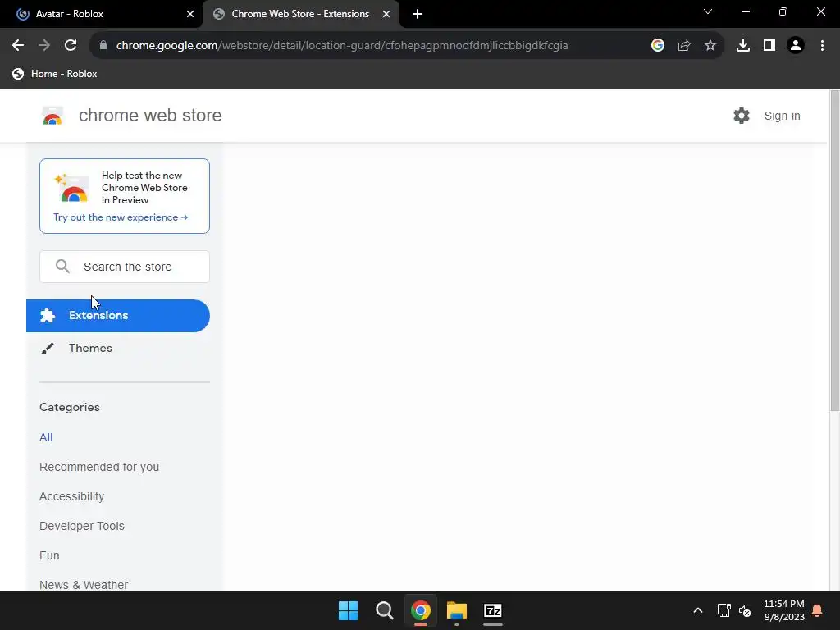Click Sign in
This screenshot has height=630, width=840.
point(782,116)
